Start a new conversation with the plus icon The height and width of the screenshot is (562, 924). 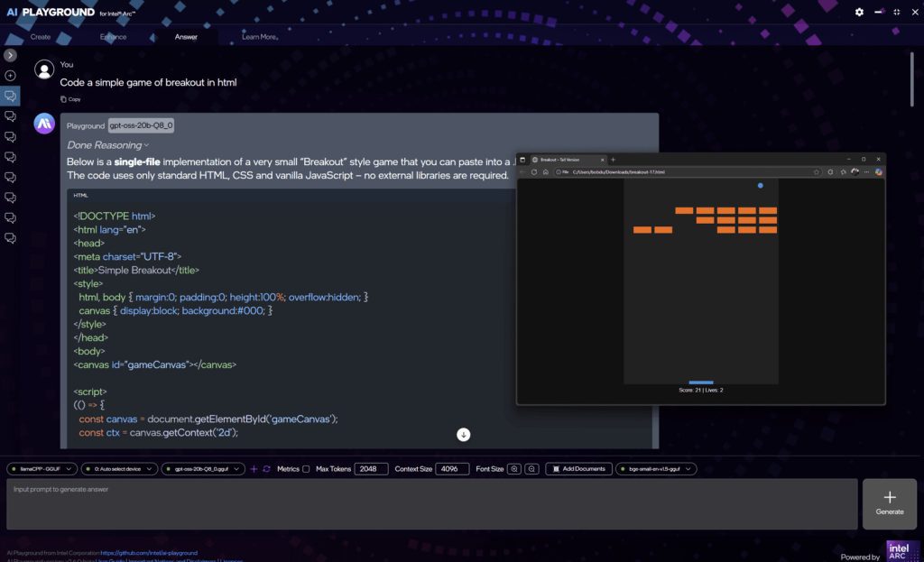(11, 75)
